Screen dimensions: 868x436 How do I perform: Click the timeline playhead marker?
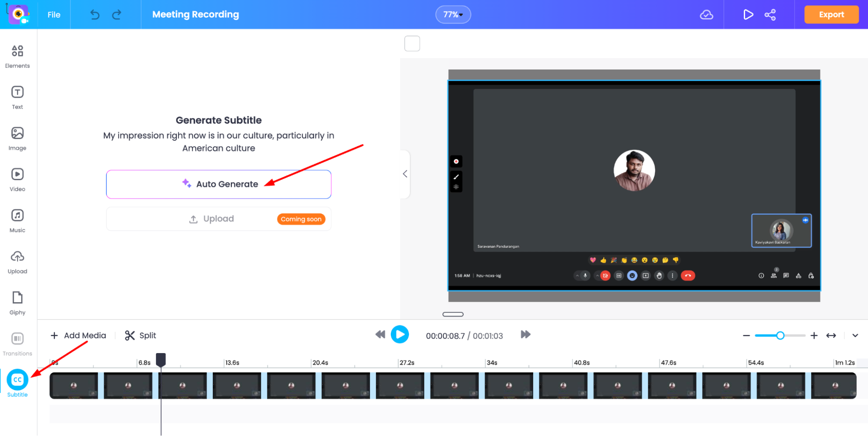161,359
